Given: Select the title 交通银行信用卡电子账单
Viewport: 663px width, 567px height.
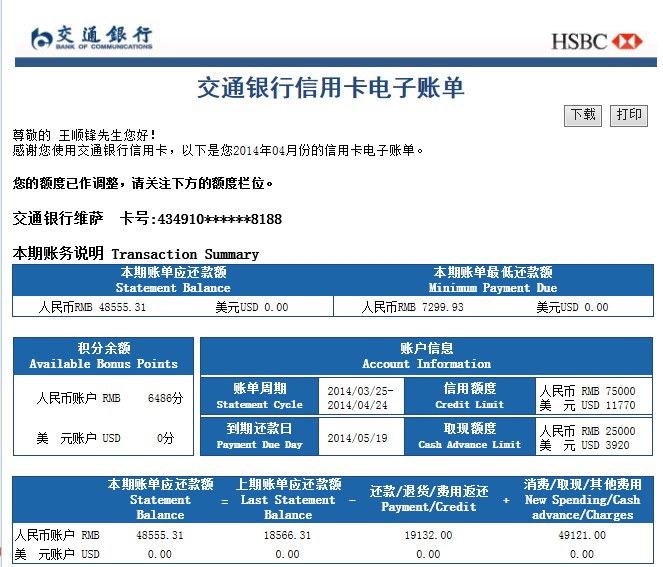Looking at the screenshot, I should click(x=331, y=88).
